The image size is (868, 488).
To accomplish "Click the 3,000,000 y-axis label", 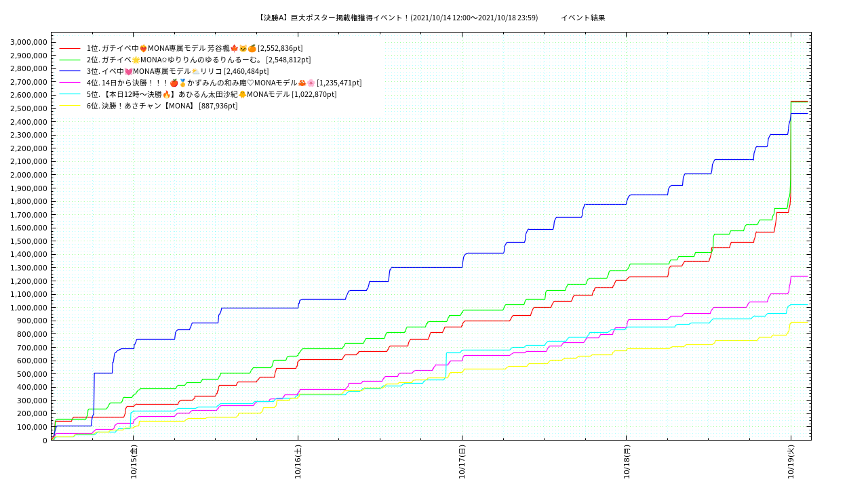I will click(29, 42).
